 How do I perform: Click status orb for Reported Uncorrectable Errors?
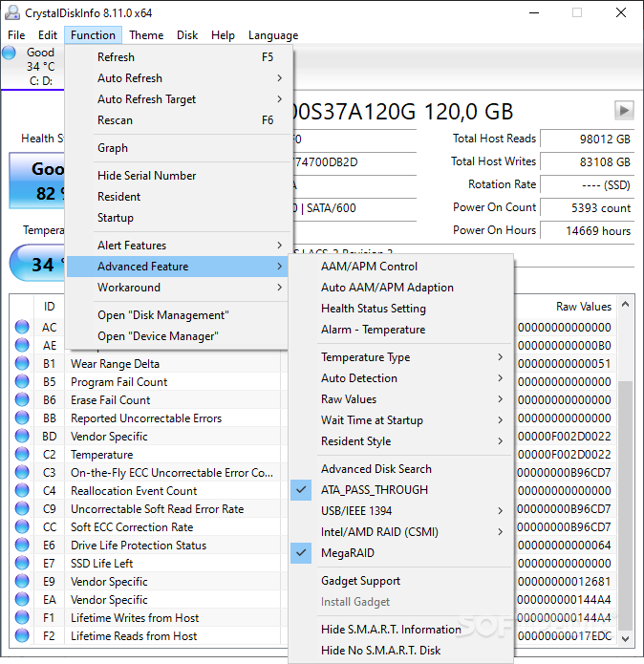pos(22,418)
